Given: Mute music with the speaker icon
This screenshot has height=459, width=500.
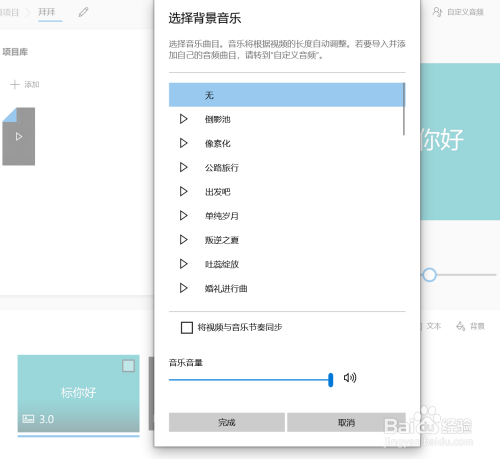Looking at the screenshot, I should (350, 378).
